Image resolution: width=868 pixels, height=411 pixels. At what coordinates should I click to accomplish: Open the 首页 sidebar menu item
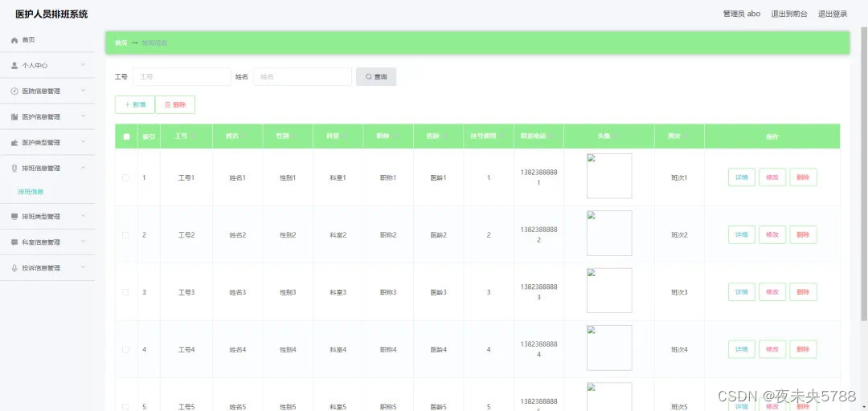pyautogui.click(x=47, y=40)
